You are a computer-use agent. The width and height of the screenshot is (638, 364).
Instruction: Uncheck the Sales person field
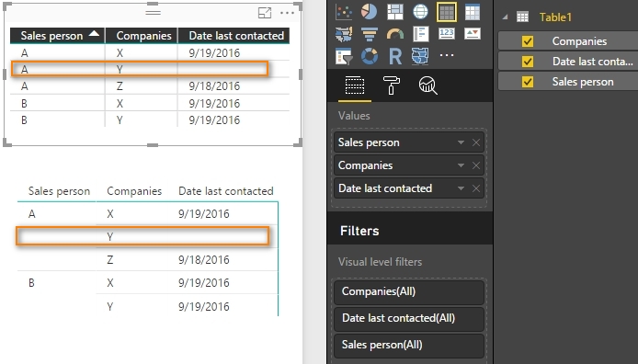(528, 82)
